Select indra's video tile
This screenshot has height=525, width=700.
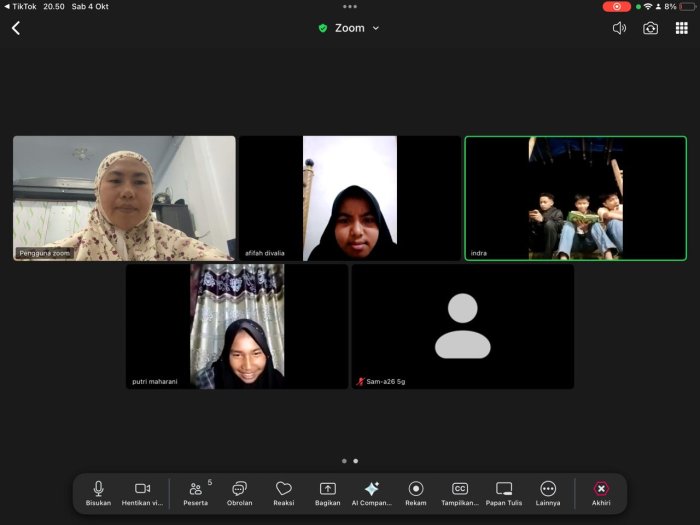click(x=576, y=198)
